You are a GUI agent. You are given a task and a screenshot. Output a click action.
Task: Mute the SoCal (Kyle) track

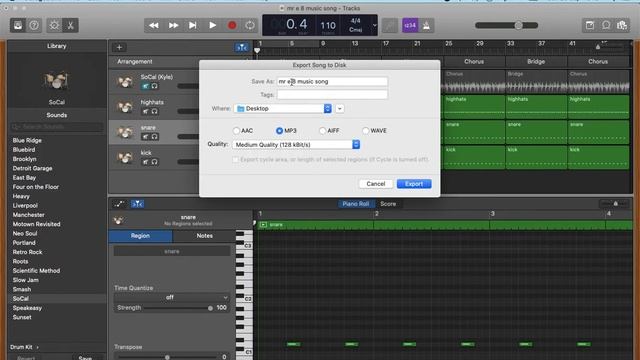(145, 86)
